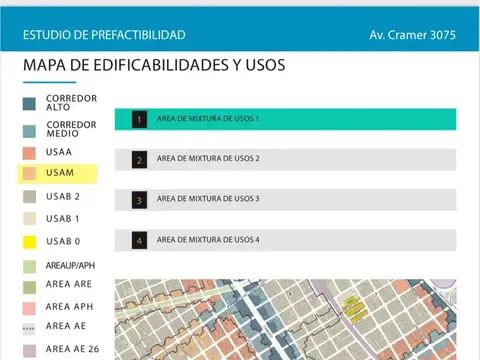Image resolution: width=480 pixels, height=360 pixels.
Task: Click the AREA AE dotted swatch
Action: 29,329
